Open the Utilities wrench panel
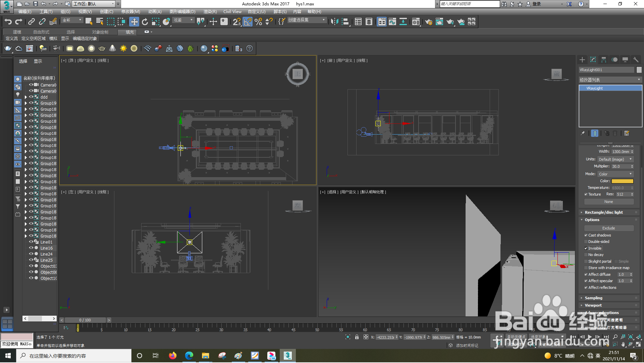644x363 pixels. click(x=636, y=60)
